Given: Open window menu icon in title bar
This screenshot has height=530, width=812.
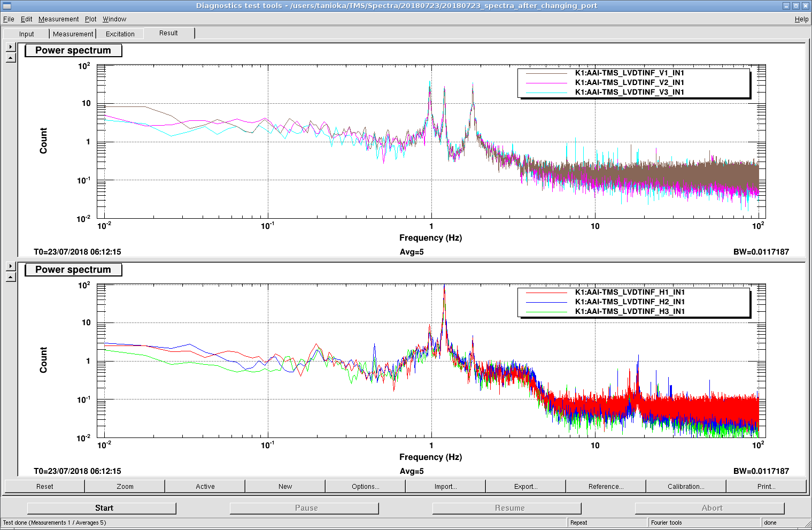Looking at the screenshot, I should pyautogui.click(x=7, y=6).
